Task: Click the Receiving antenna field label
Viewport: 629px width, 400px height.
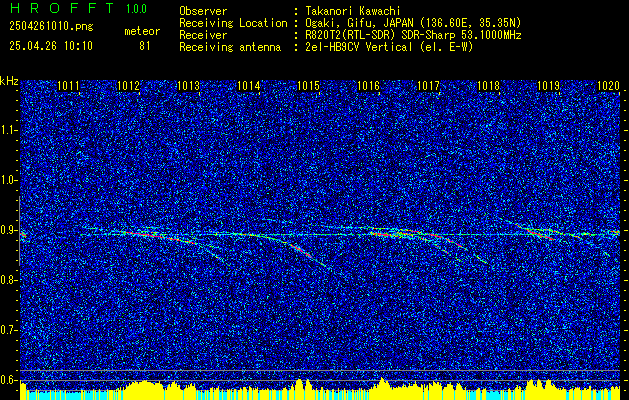Action: click(230, 47)
